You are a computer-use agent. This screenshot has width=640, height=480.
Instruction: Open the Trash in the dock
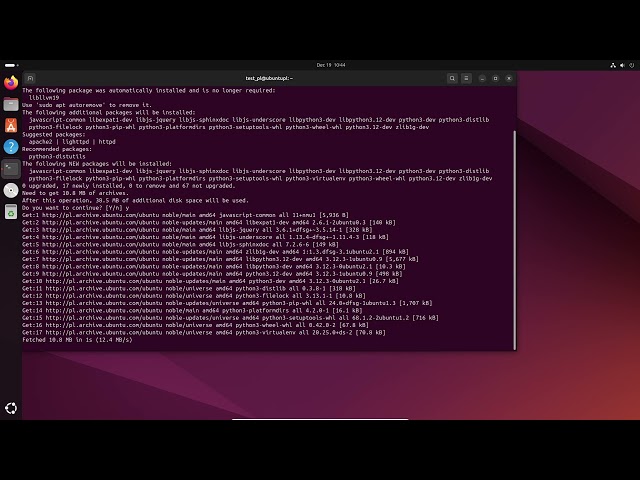point(11,212)
